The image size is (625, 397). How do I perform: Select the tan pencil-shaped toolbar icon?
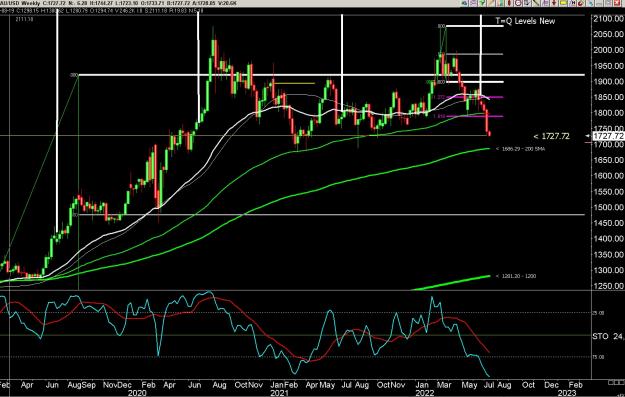coord(491,3)
